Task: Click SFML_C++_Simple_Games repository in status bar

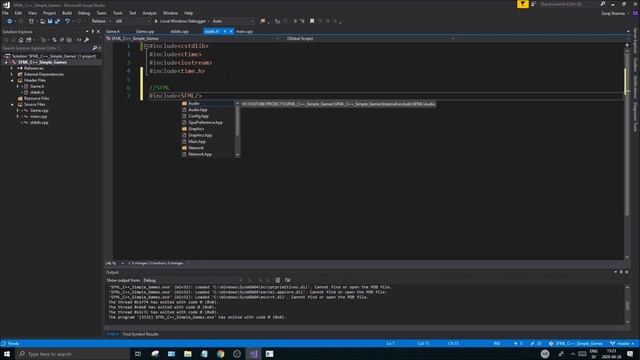Action: pyautogui.click(x=576, y=344)
